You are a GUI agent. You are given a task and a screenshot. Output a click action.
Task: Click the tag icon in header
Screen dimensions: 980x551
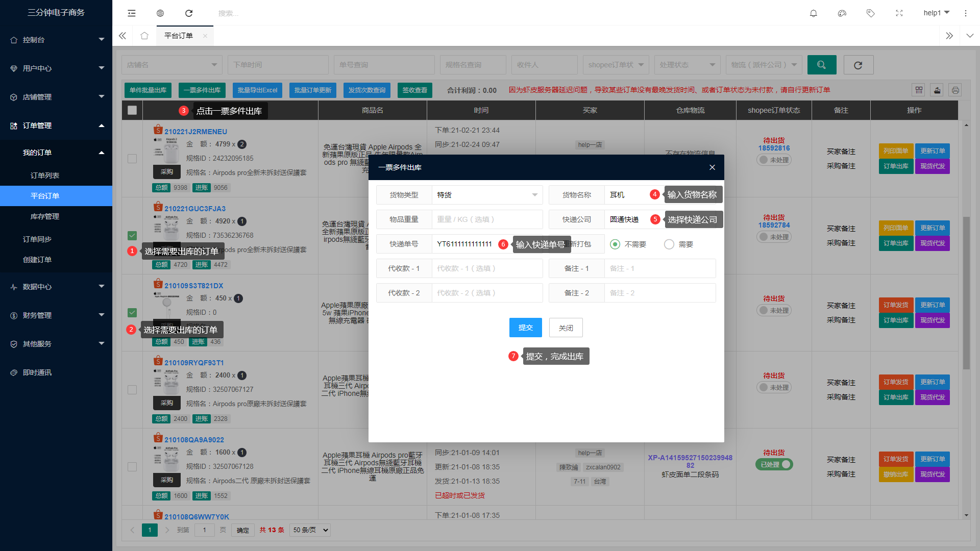tap(871, 13)
